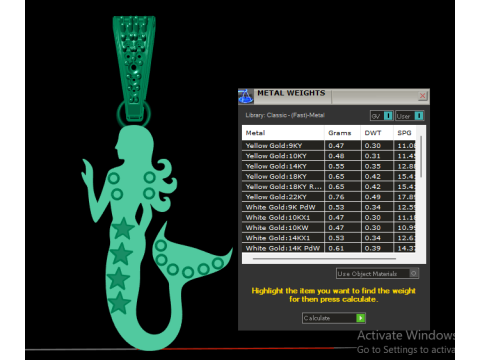Screen dimensions: 480x360
Task: Click the vertical scrollbar of the metals table
Action: pyautogui.click(x=421, y=157)
